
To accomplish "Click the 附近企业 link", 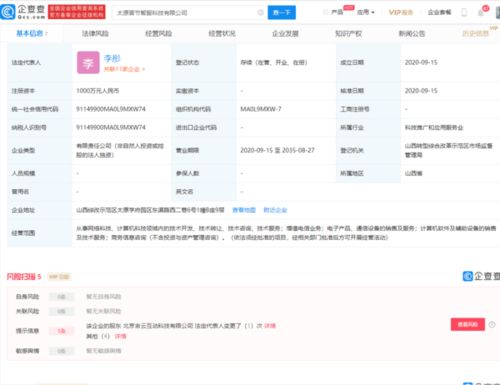I will [275, 210].
